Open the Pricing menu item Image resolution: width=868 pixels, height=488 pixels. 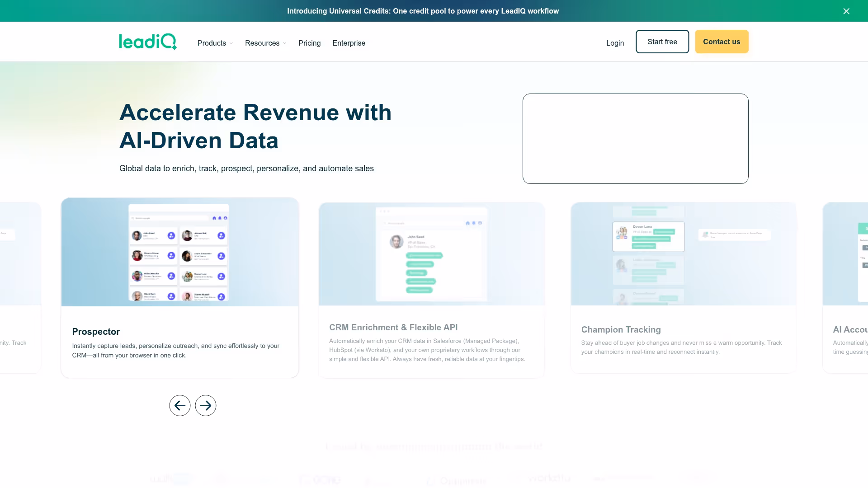click(309, 43)
